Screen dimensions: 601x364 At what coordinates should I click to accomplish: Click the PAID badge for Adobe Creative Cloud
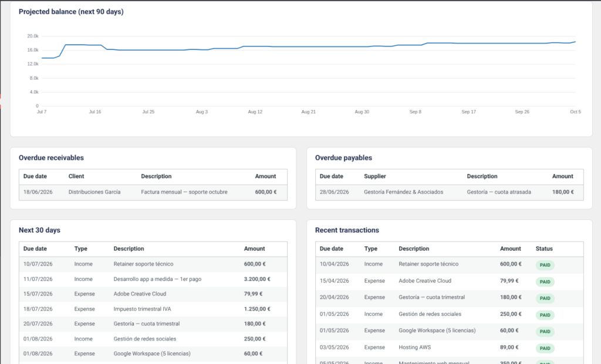(545, 282)
